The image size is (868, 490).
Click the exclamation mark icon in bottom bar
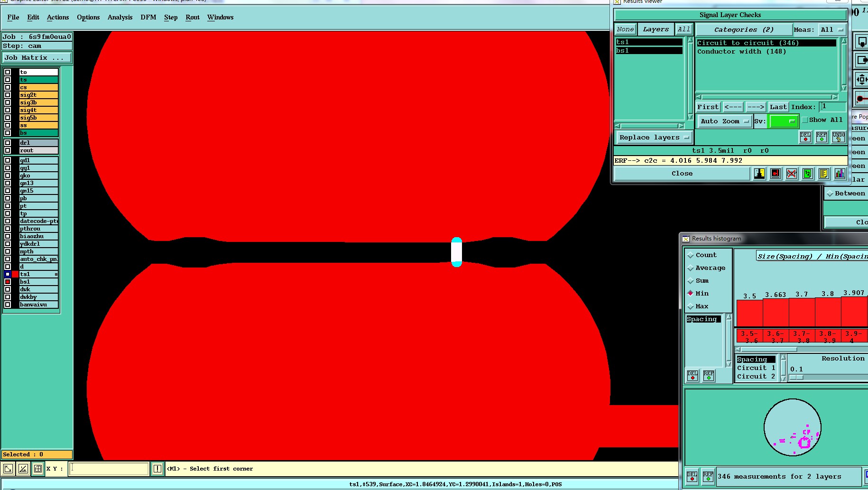(x=157, y=469)
